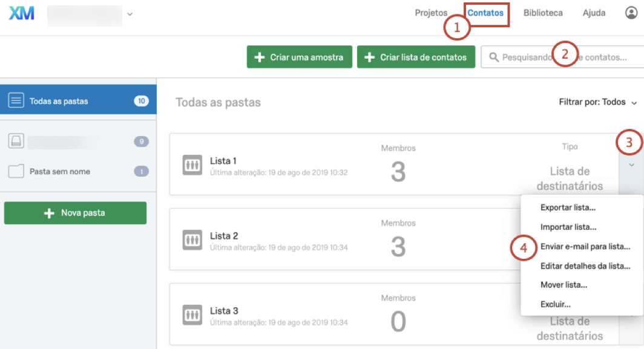Select Editar detalhes da lista...

(x=585, y=266)
